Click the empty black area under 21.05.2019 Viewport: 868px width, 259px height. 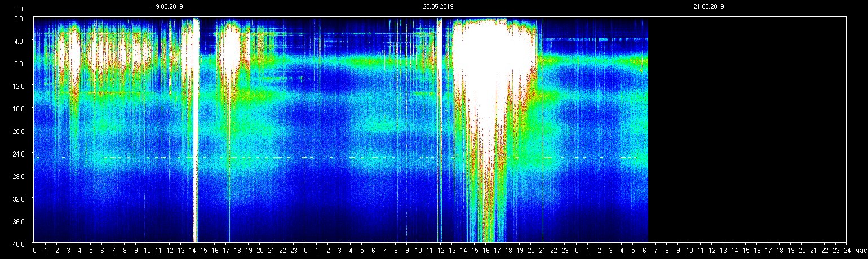coord(747,129)
